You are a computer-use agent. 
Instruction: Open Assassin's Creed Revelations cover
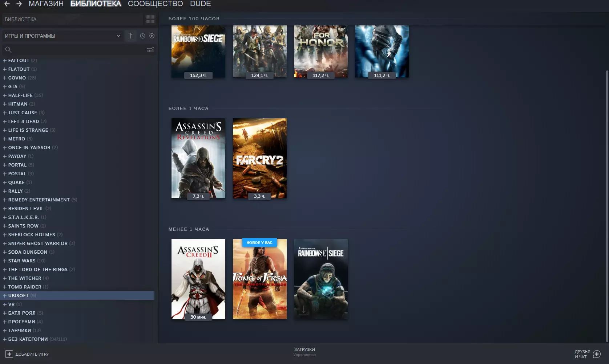[198, 158]
